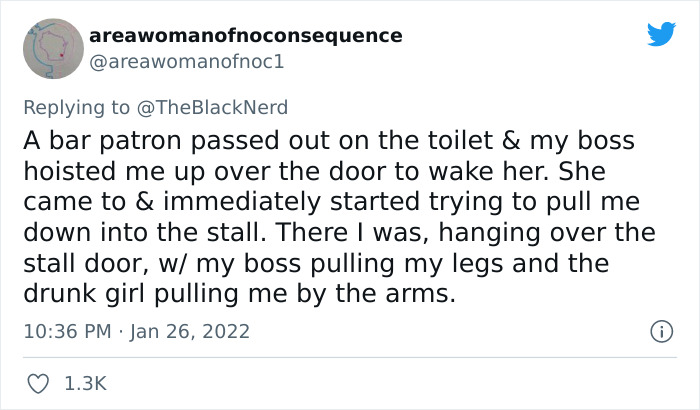The image size is (700, 410).
Task: Click the horizontal divider above the likes
Action: tap(350, 357)
